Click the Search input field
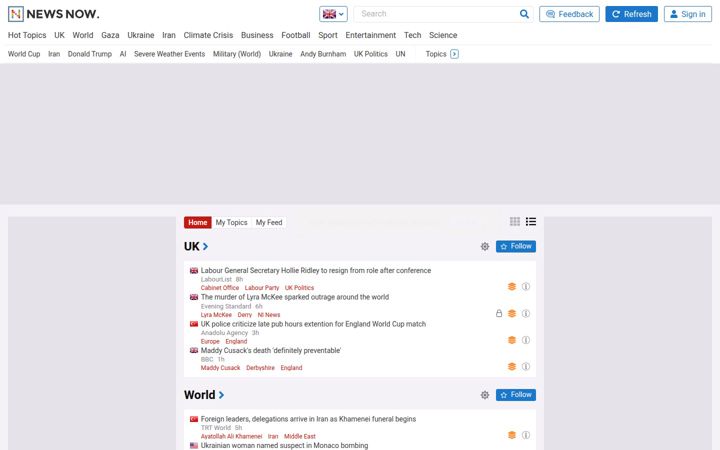 pos(436,14)
